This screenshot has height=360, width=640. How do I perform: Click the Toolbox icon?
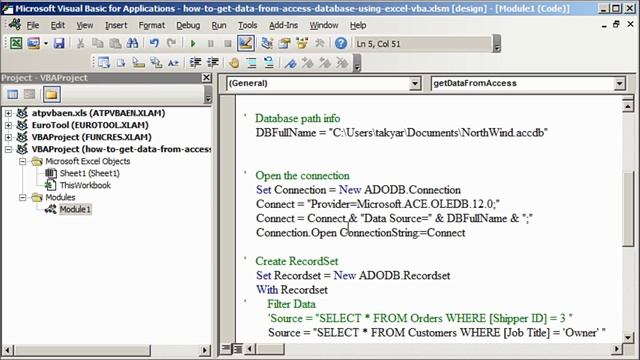(320, 43)
